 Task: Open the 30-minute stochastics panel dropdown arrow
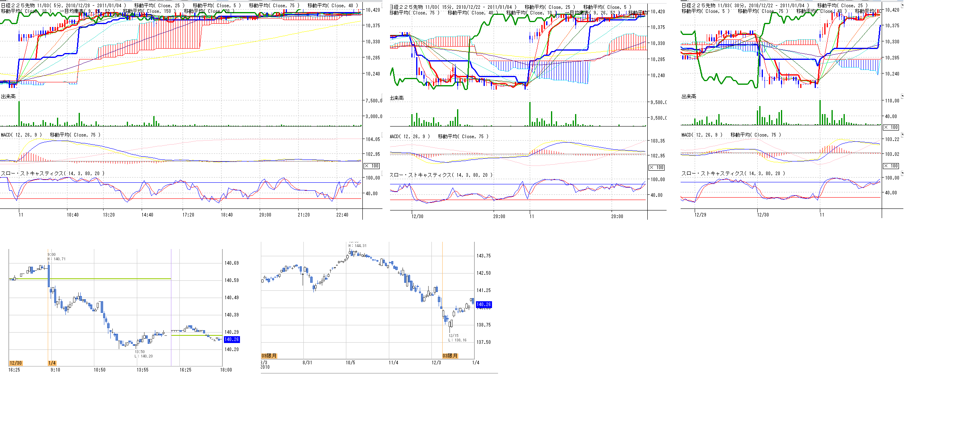pyautogui.click(x=903, y=173)
